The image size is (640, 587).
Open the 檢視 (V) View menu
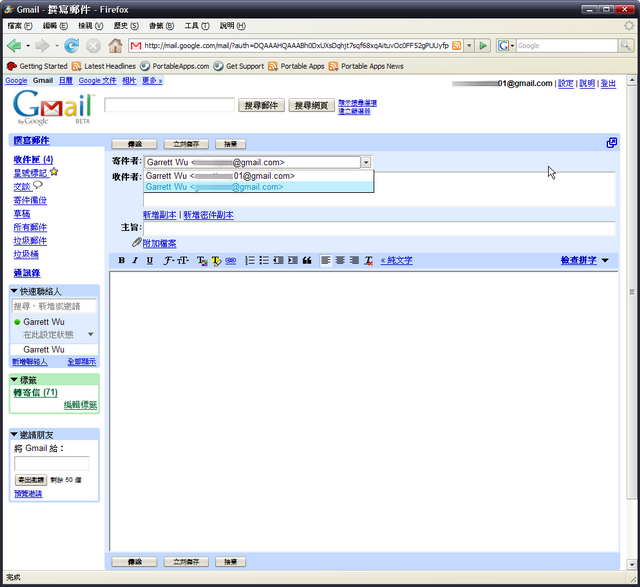pyautogui.click(x=91, y=26)
